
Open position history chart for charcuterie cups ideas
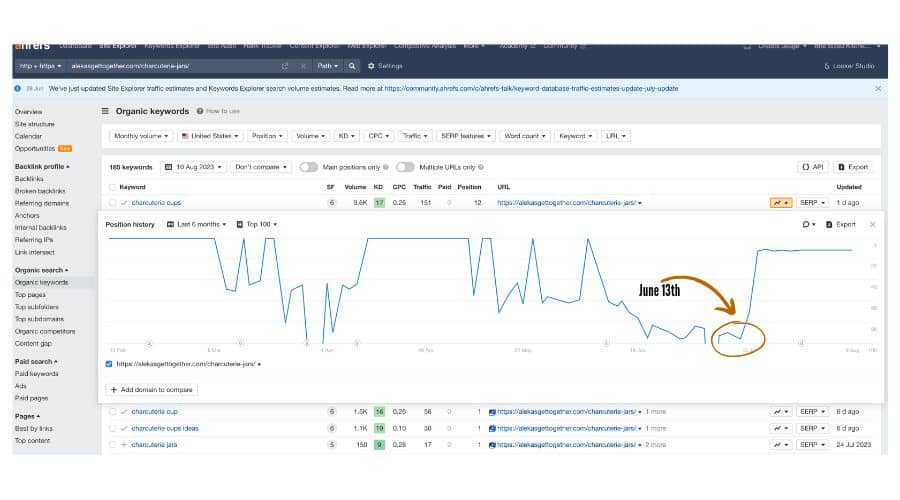[x=781, y=428]
